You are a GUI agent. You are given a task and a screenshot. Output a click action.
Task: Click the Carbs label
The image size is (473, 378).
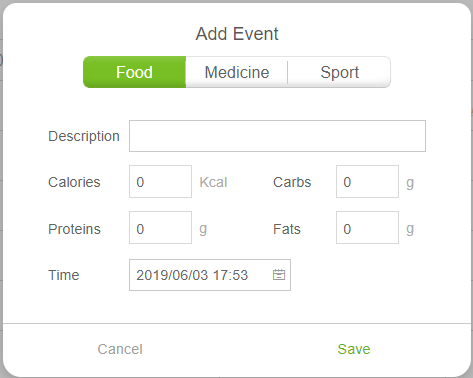coord(292,182)
